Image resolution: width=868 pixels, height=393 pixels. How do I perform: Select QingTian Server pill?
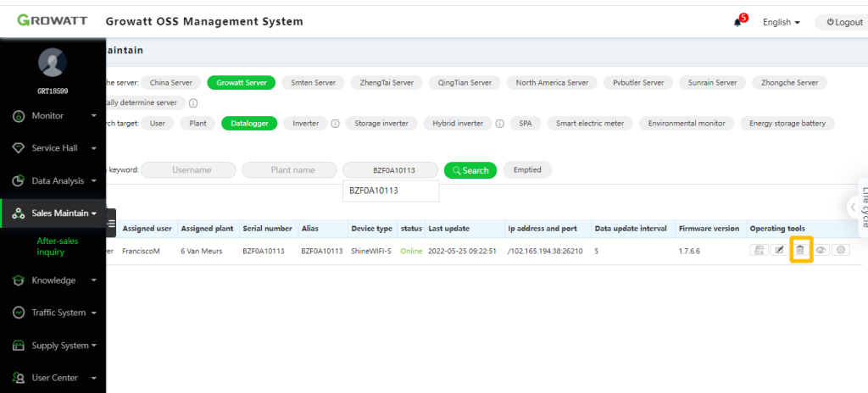[x=465, y=82]
